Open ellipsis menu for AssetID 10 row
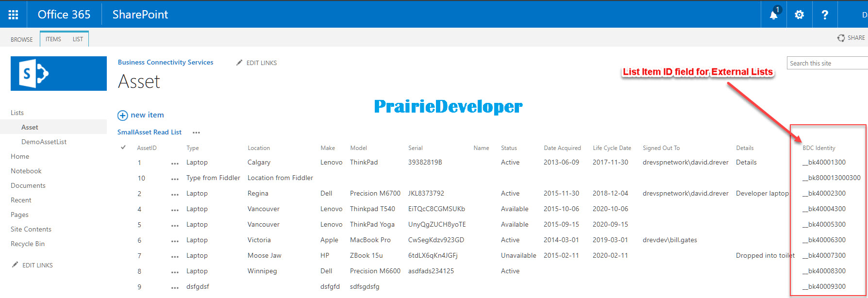The width and height of the screenshot is (868, 298). tap(175, 179)
